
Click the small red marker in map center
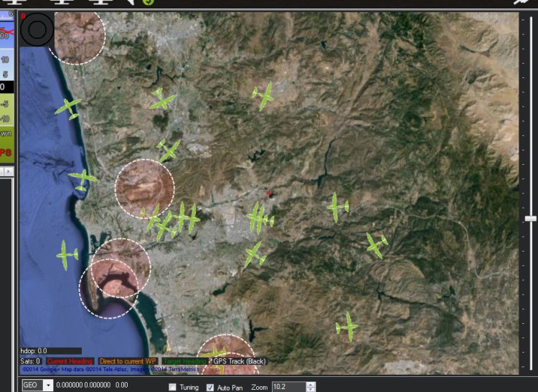(x=270, y=193)
